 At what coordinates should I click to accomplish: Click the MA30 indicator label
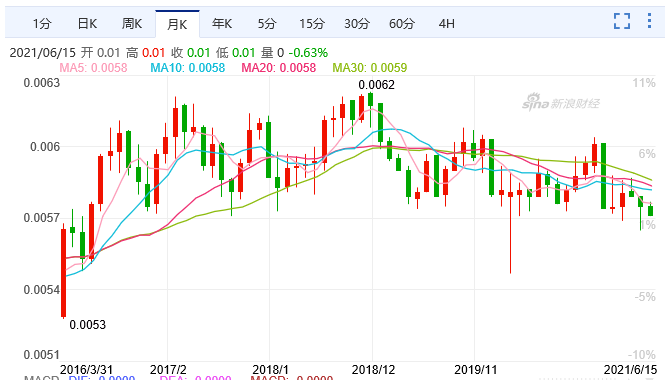pos(370,68)
